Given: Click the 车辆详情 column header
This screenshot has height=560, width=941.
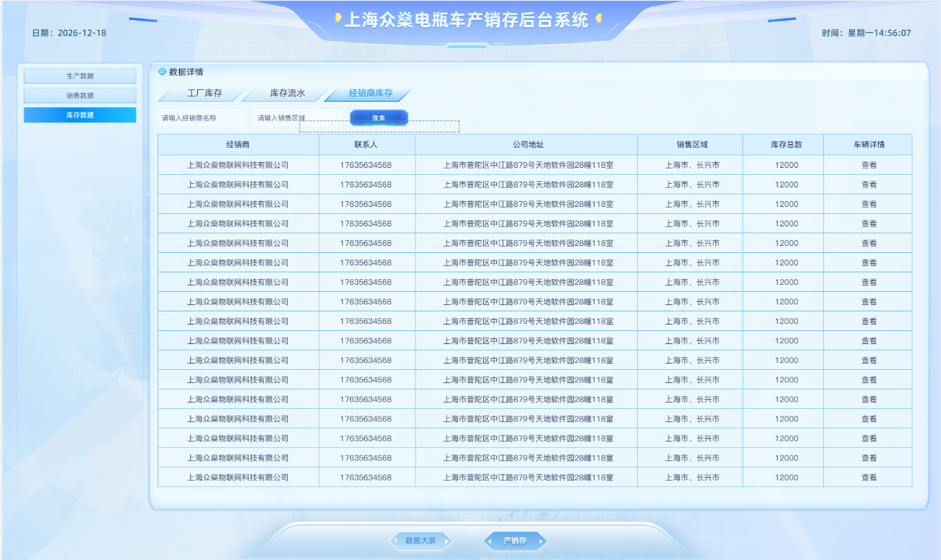Looking at the screenshot, I should click(x=868, y=145).
